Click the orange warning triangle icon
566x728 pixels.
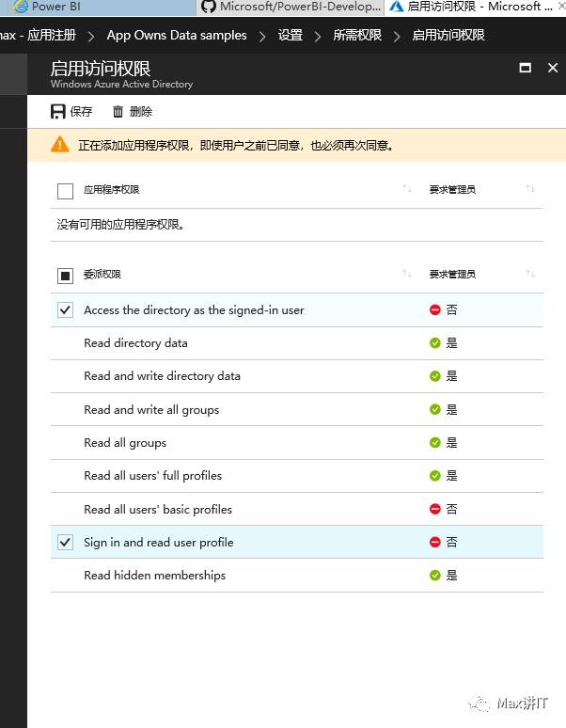[x=60, y=145]
